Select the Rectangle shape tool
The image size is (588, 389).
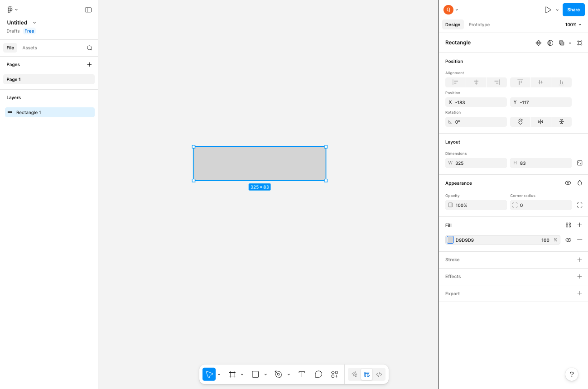255,375
